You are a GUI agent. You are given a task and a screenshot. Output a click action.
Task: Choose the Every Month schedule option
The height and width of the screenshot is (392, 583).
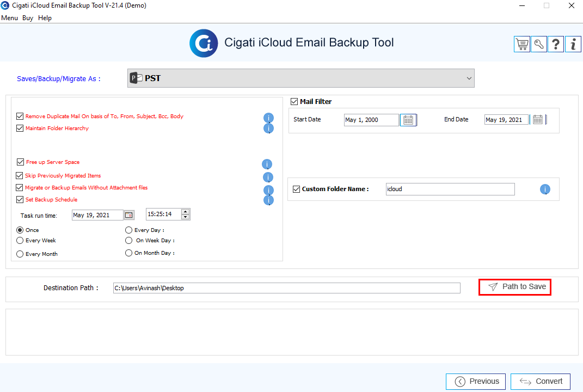tap(20, 254)
